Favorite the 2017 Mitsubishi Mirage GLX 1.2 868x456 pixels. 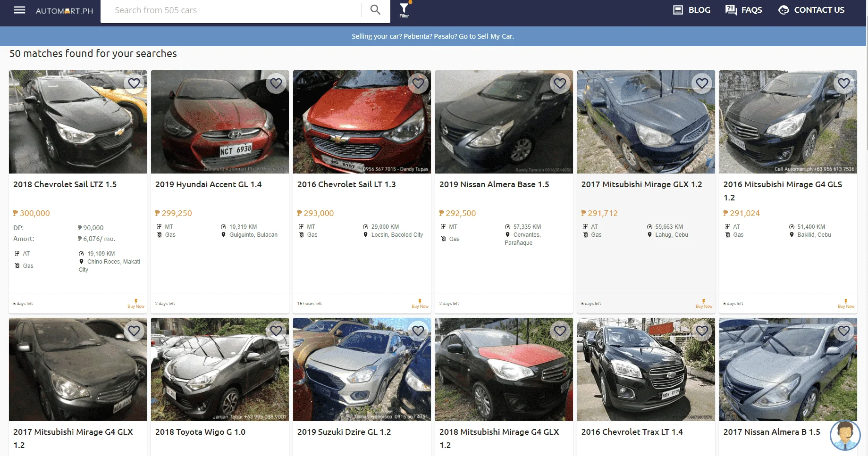coord(702,83)
